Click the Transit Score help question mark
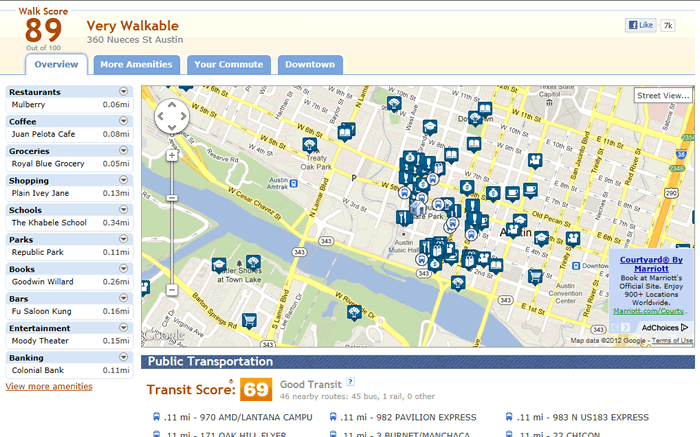700x437 pixels. coord(350,382)
